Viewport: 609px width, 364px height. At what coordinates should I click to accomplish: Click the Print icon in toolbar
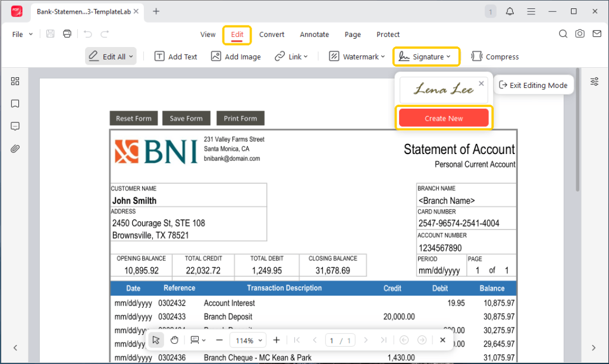pos(67,34)
